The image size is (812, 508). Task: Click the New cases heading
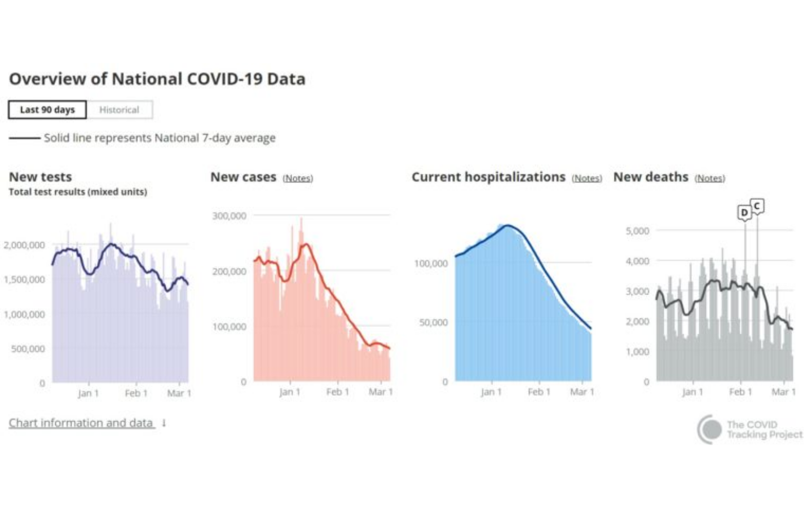(x=243, y=177)
